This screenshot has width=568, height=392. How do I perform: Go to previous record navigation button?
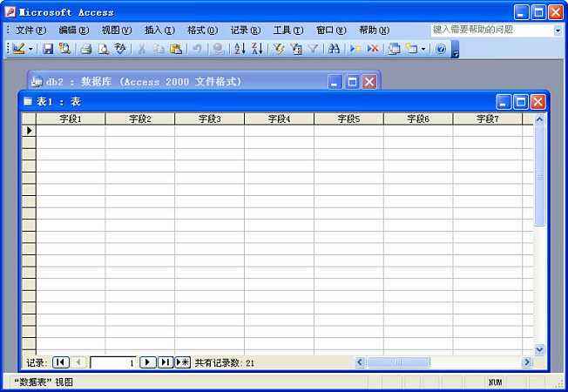[78, 362]
